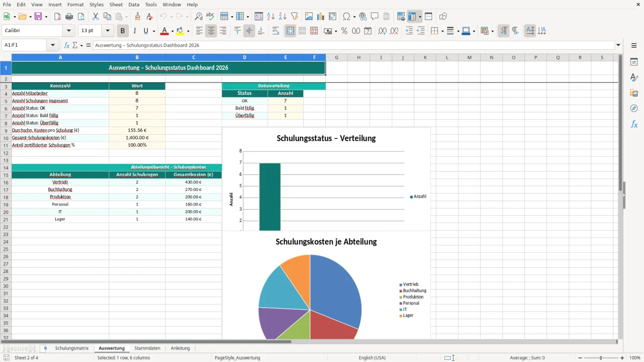Click the Print icon
This screenshot has height=362, width=644.
[x=69, y=17]
